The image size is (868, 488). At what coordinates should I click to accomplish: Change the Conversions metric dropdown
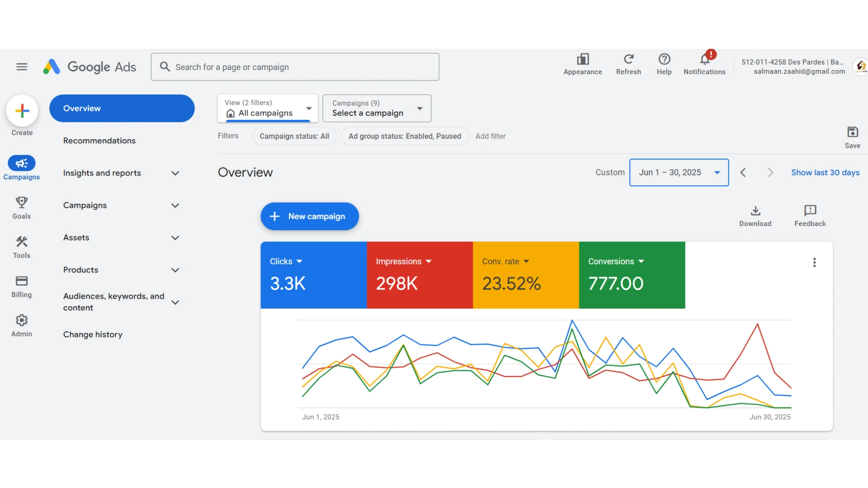616,262
